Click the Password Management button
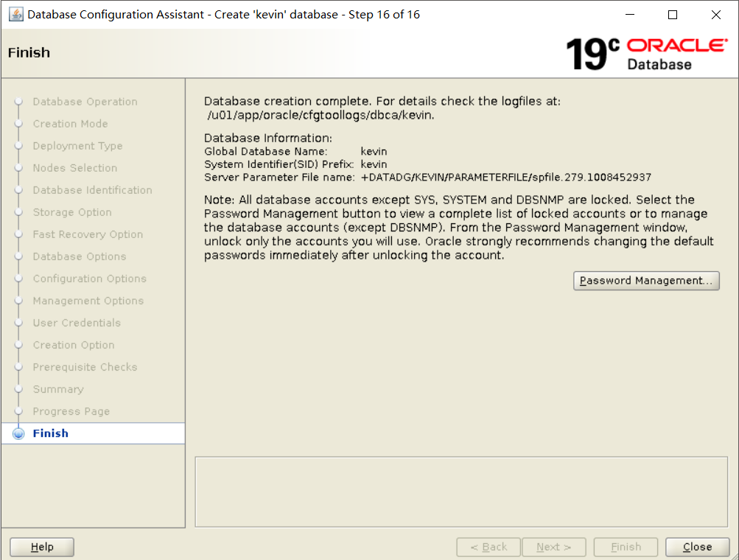739x560 pixels. tap(646, 281)
